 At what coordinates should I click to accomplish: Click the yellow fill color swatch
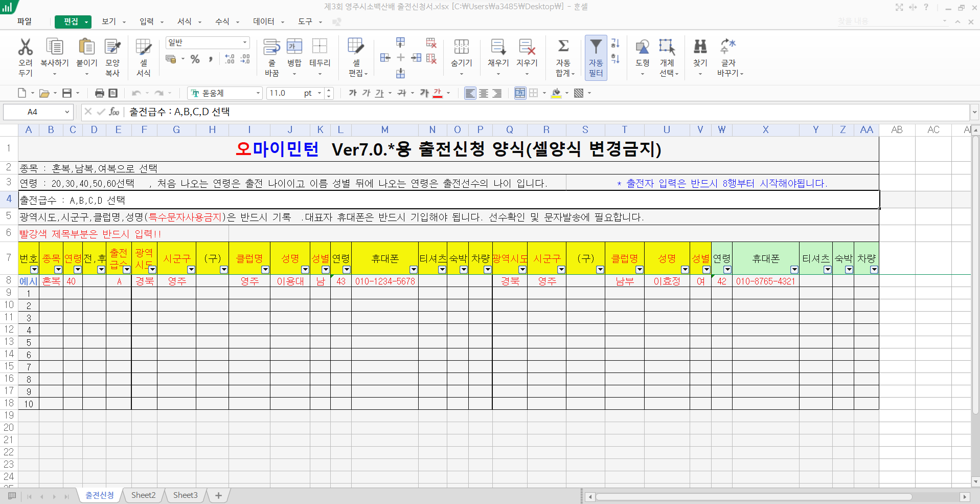557,93
